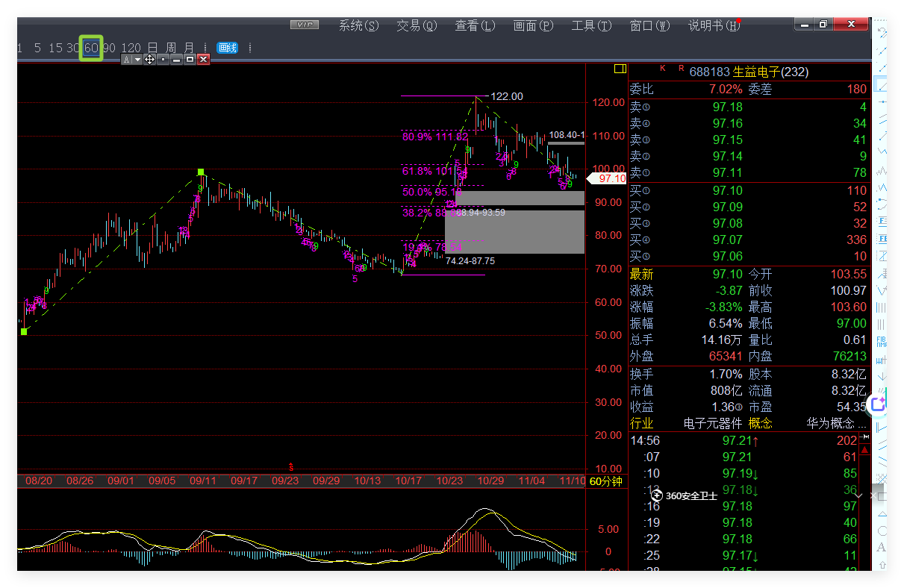Expand the 360安全卫士 popup chevron
Image resolution: width=904 pixels, height=588 pixels.
coord(858,495)
